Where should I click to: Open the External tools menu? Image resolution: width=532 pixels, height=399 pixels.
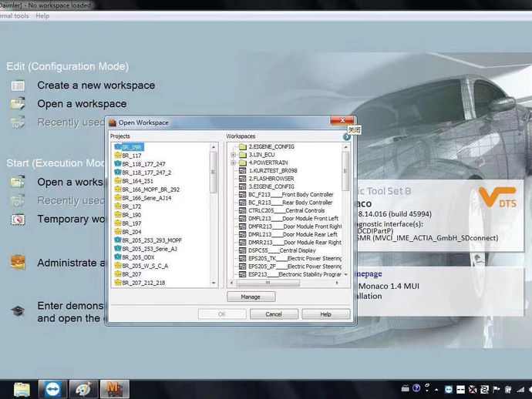tap(14, 16)
